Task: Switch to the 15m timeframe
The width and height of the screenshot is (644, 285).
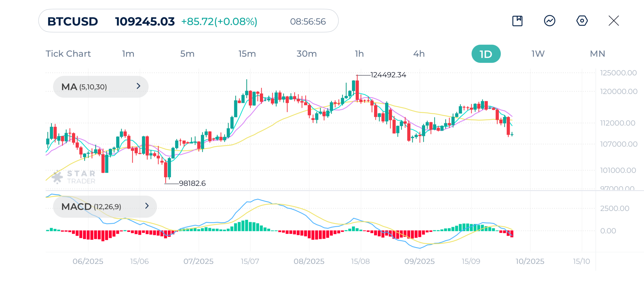Action: pos(247,54)
